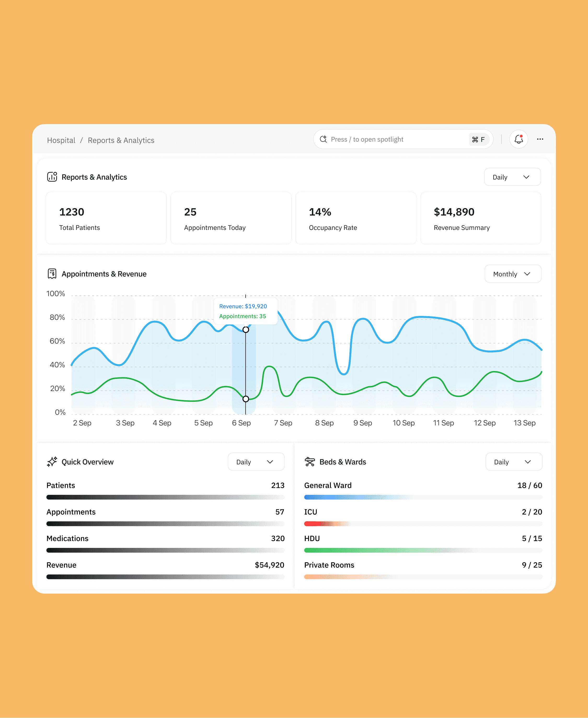Click the blue revenue data point marker
Image resolution: width=588 pixels, height=718 pixels.
[x=246, y=329]
